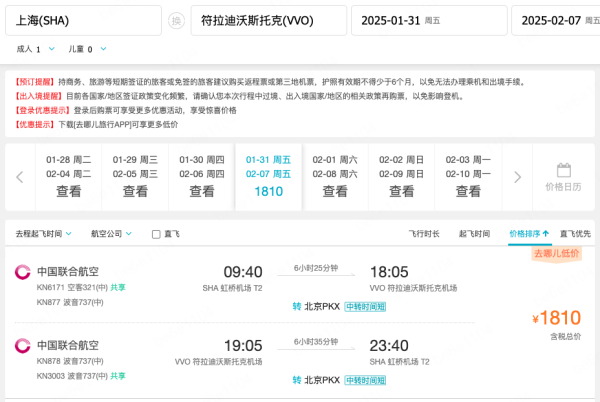Open 航空公司 airline filter dropdown
Viewport: 600px width, 402px height.
(111, 234)
